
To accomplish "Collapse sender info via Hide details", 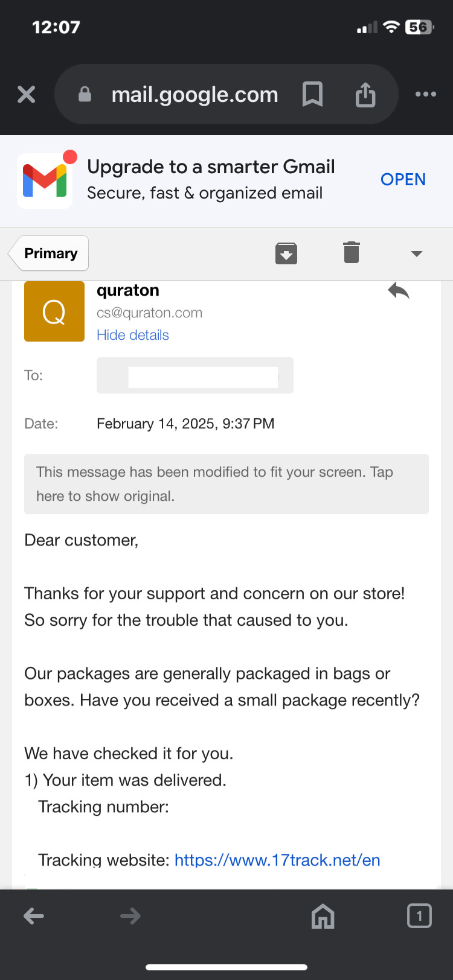I will click(x=133, y=335).
